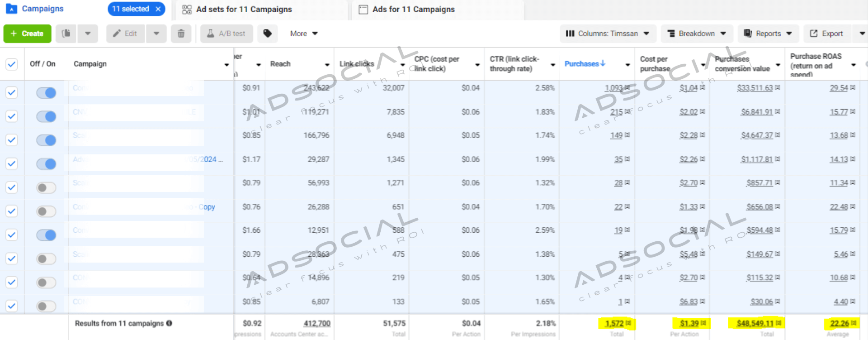Screen dimensions: 868x340
Task: Click the green Create button
Action: 27,34
